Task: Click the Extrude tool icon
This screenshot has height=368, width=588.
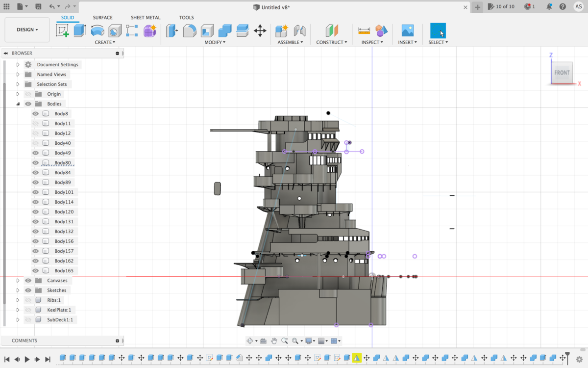Action: tap(79, 31)
